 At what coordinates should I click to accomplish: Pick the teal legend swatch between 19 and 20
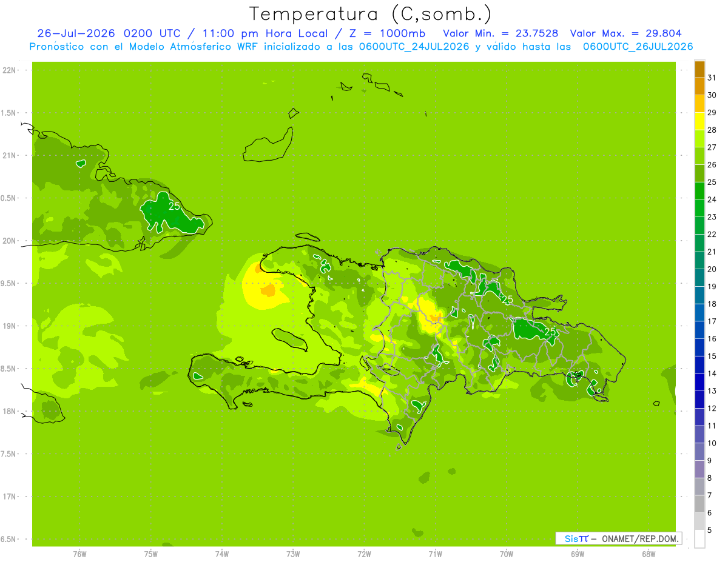click(x=699, y=278)
